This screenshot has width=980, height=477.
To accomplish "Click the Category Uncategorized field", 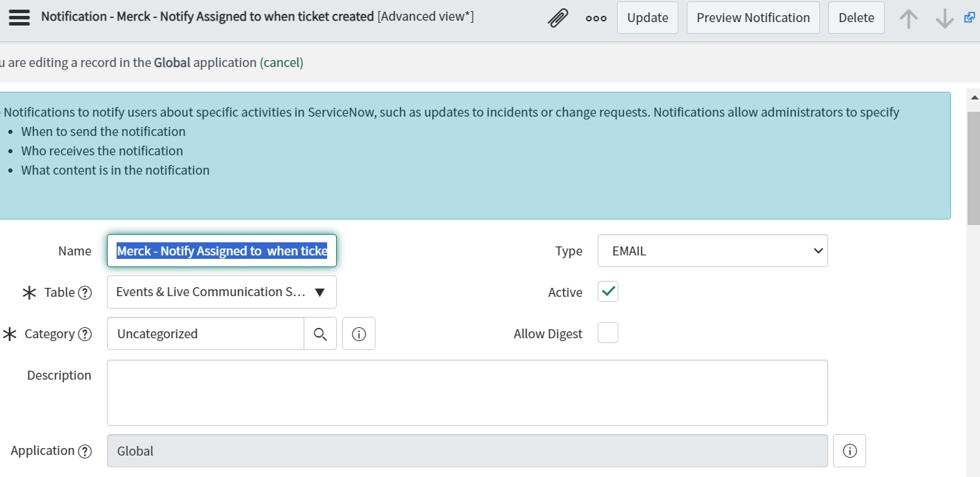I will (x=206, y=333).
